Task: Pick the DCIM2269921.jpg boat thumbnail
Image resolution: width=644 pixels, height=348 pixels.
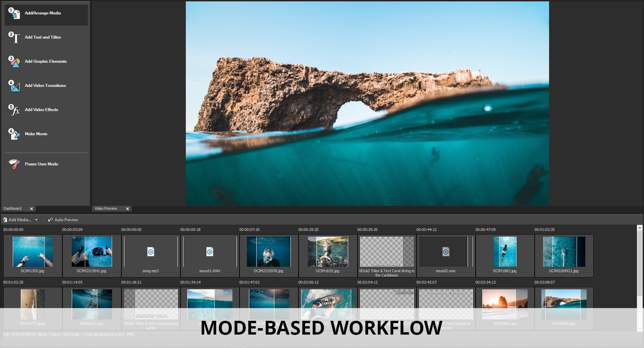Action: 563,252
